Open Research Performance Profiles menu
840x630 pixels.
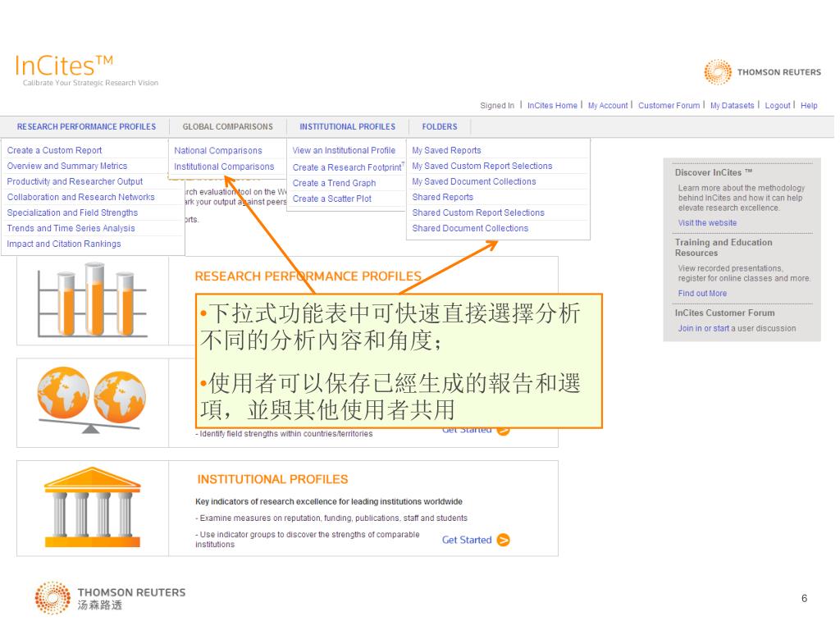(x=86, y=127)
